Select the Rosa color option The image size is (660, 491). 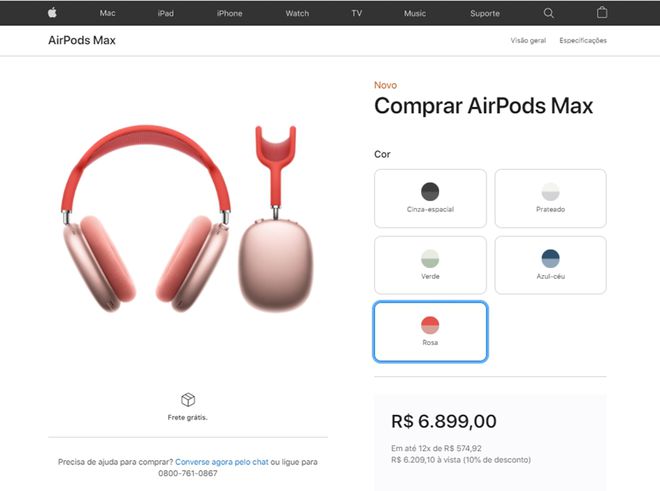click(430, 332)
